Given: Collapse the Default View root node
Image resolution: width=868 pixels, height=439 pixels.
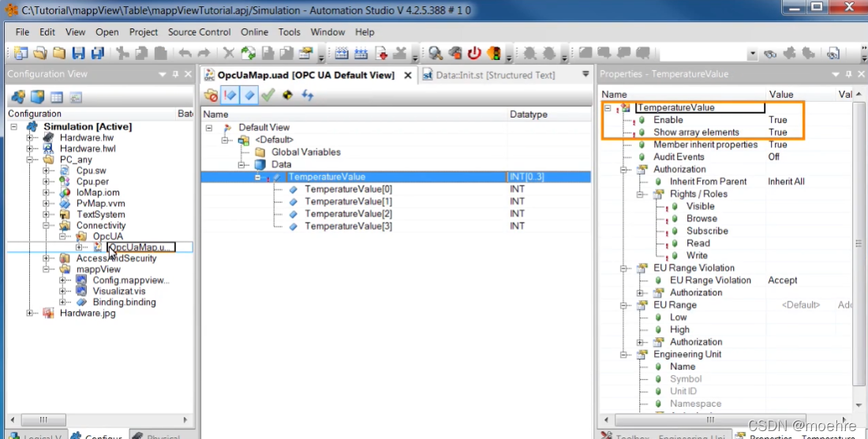Looking at the screenshot, I should point(208,128).
